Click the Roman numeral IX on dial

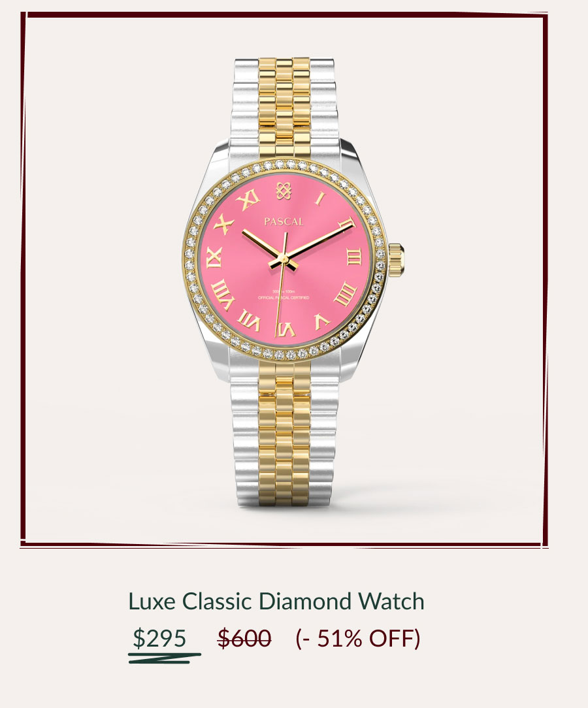coord(214,257)
